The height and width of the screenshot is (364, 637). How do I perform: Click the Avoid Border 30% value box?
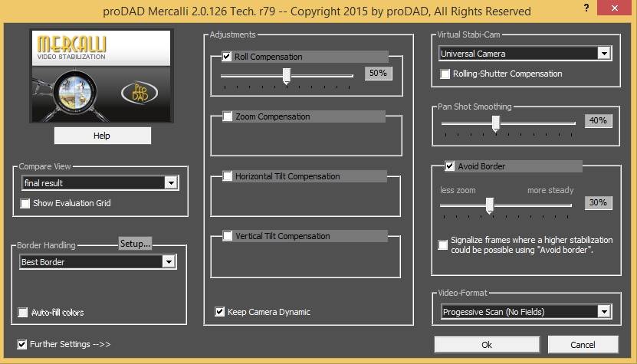[598, 203]
